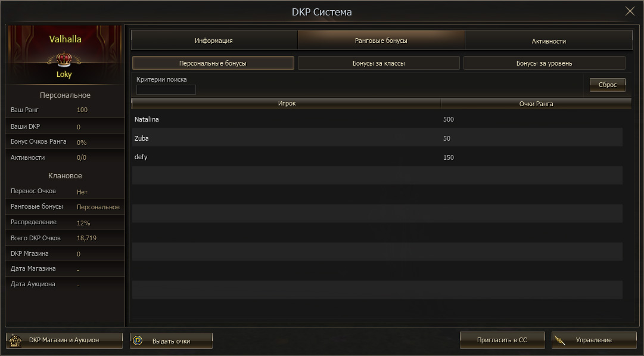Viewport: 644px width, 356px height.
Task: Select the Natalina player row
Action: (377, 119)
